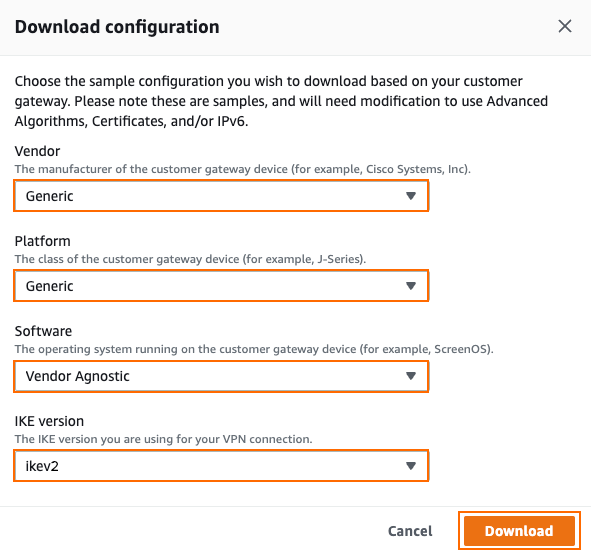Click the Software field label
The height and width of the screenshot is (552, 591).
(43, 331)
